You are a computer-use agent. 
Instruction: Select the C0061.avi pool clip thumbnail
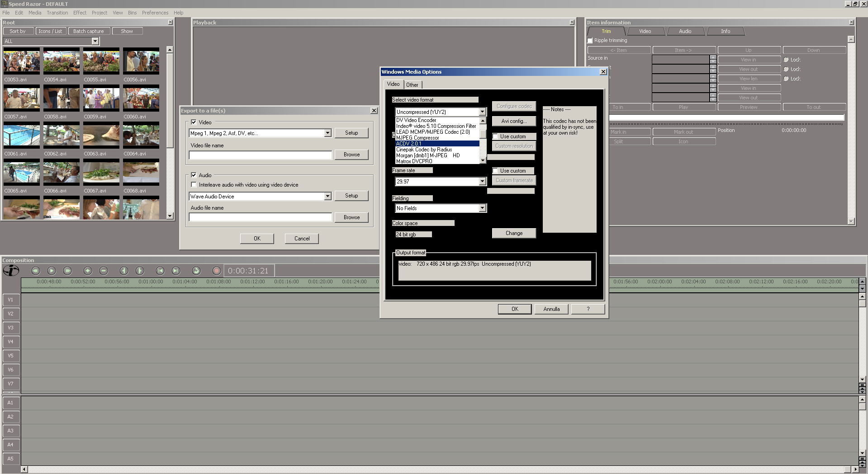[22, 136]
